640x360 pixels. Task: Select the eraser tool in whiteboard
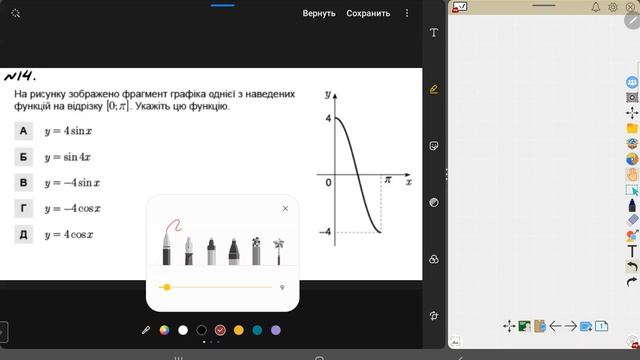[x=632, y=220]
